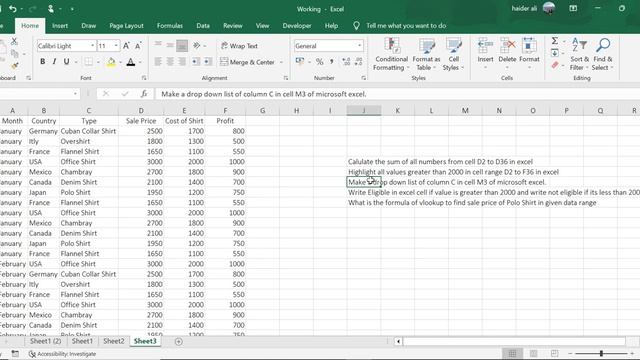Toggle Wrap Text
The image size is (640, 360).
(x=240, y=46)
